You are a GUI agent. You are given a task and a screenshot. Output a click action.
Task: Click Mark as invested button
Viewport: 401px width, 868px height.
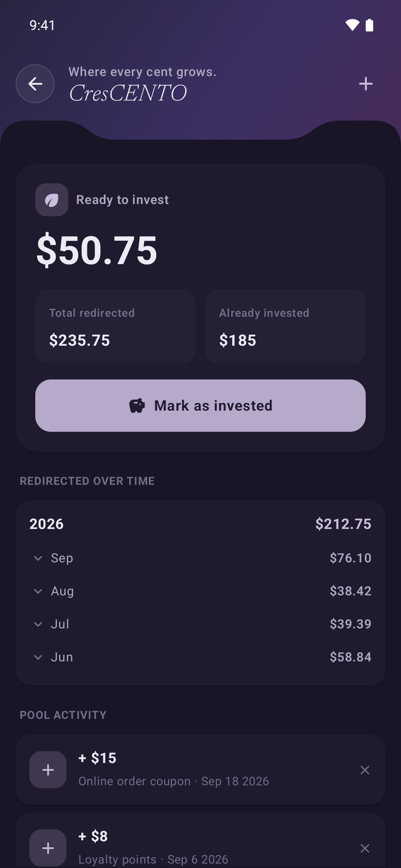click(200, 405)
